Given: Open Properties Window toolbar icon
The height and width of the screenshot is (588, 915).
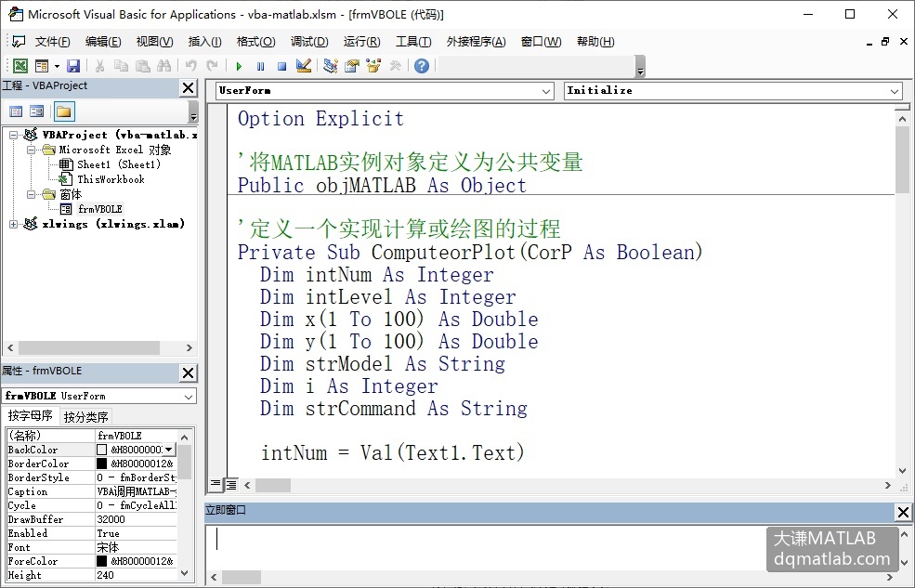Looking at the screenshot, I should click(352, 66).
